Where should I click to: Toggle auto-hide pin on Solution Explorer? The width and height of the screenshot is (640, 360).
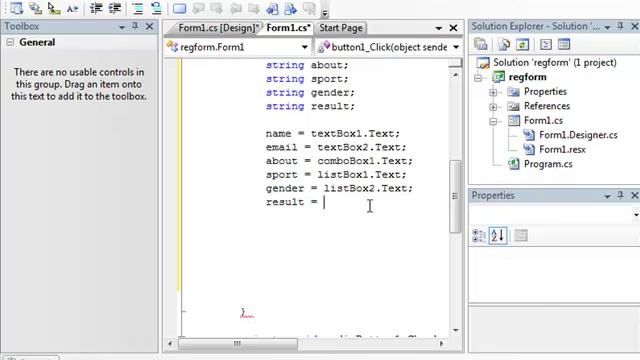pyautogui.click(x=620, y=26)
